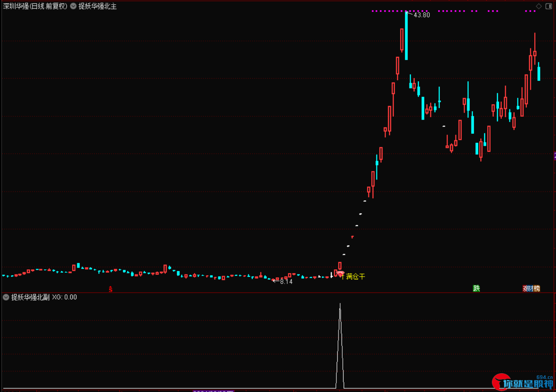This screenshot has height=392, width=556.
Task: Click the final cyan candle at right edge
Action: click(538, 72)
